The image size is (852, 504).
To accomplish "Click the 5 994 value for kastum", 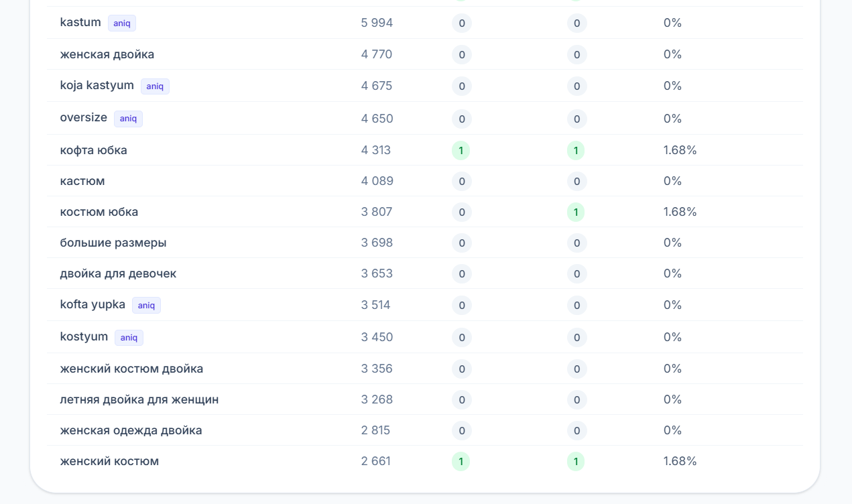I will (377, 23).
